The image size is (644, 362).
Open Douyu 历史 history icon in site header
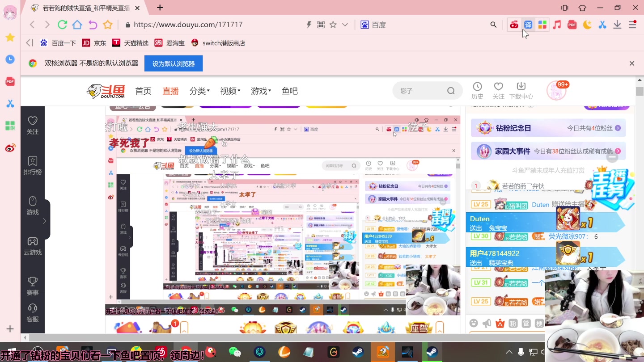(477, 90)
